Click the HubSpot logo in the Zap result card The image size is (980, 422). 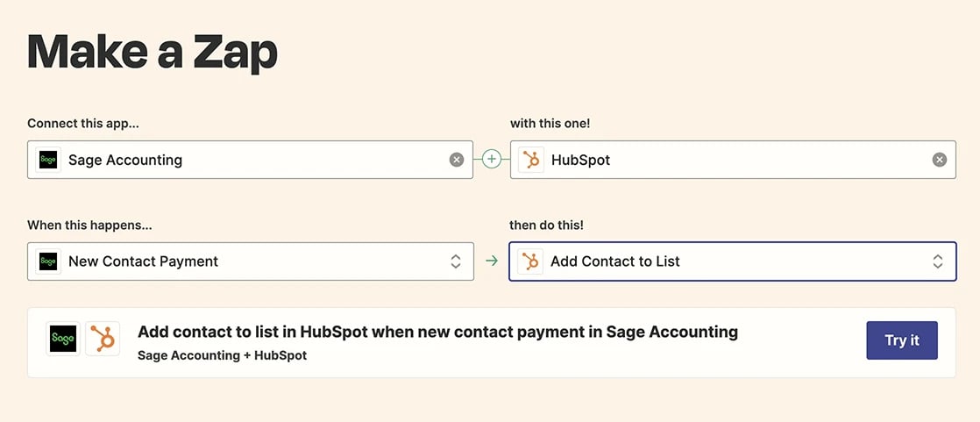pos(103,339)
